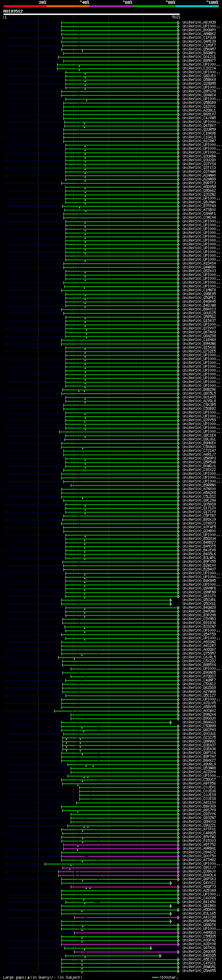Click arrowhead ending the B3L165 alignment
Viewport: 222px width, 980px height.
tap(171, 913)
